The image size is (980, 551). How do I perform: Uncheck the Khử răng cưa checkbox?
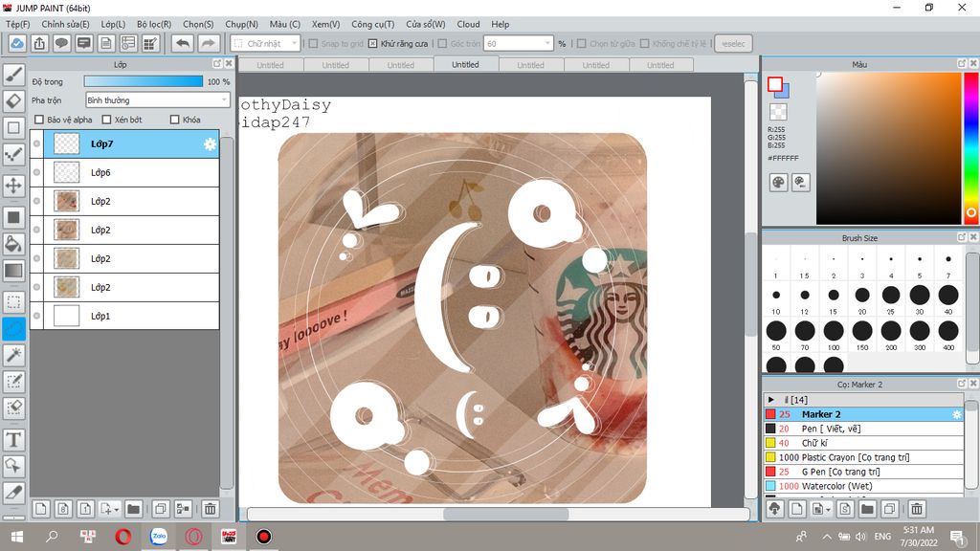(373, 44)
